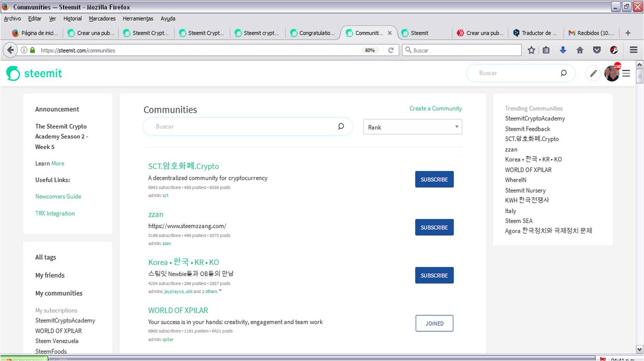The height and width of the screenshot is (361, 644).
Task: Switch to the Página de inicio tab
Action: click(35, 33)
